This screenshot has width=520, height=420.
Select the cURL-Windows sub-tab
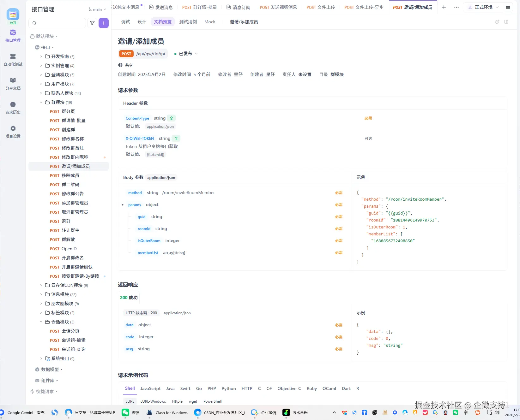pos(153,401)
